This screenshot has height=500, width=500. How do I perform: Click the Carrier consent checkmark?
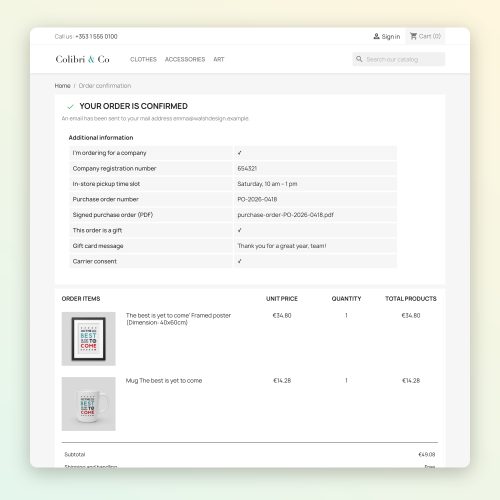point(239,261)
